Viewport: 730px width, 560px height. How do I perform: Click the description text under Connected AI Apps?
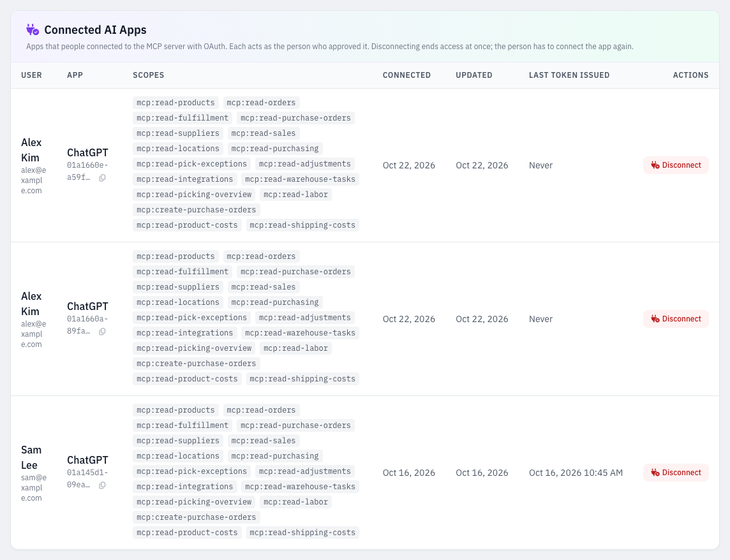[x=330, y=47]
